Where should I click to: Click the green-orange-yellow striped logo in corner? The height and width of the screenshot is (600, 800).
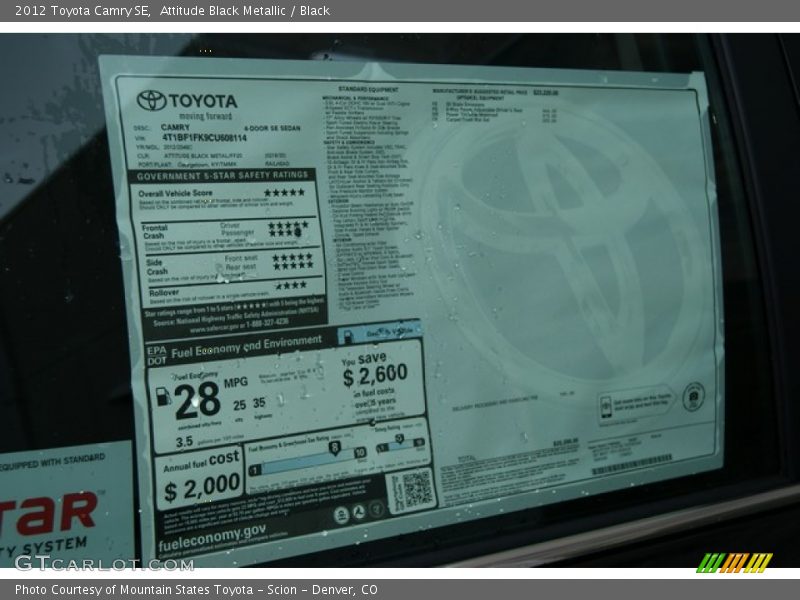(734, 562)
